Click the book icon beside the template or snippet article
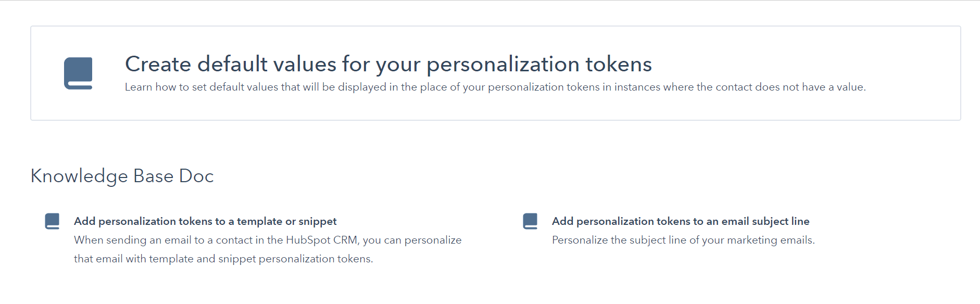Viewport: 980px width, 304px height. (x=52, y=221)
